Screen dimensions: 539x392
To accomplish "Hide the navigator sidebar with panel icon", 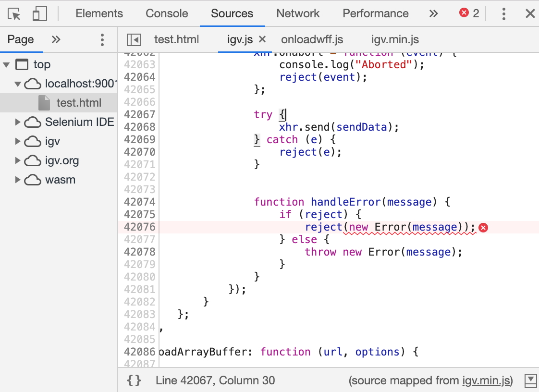I will pos(134,39).
